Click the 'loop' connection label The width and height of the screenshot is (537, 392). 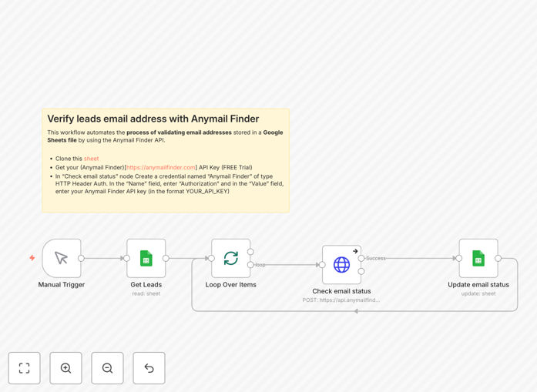pyautogui.click(x=260, y=265)
